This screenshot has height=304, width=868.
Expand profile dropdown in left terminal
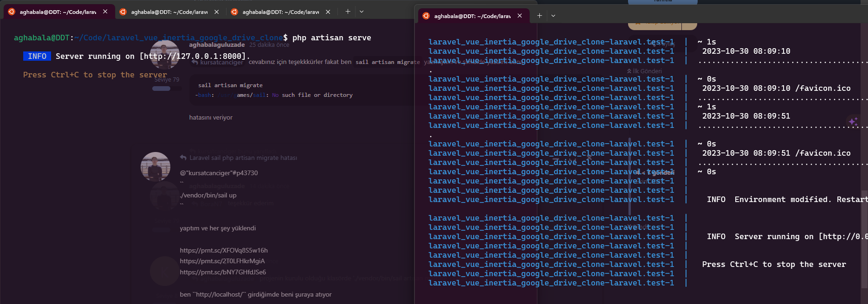tap(362, 12)
